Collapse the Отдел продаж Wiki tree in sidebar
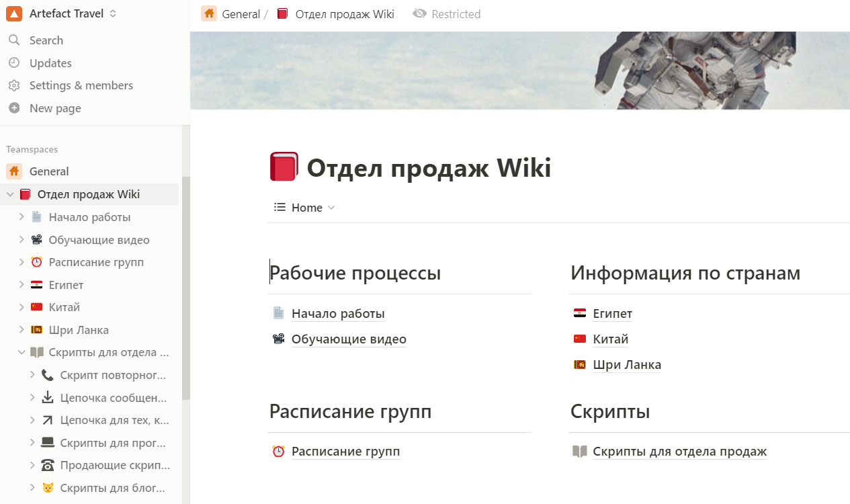The height and width of the screenshot is (504, 850). click(x=10, y=194)
